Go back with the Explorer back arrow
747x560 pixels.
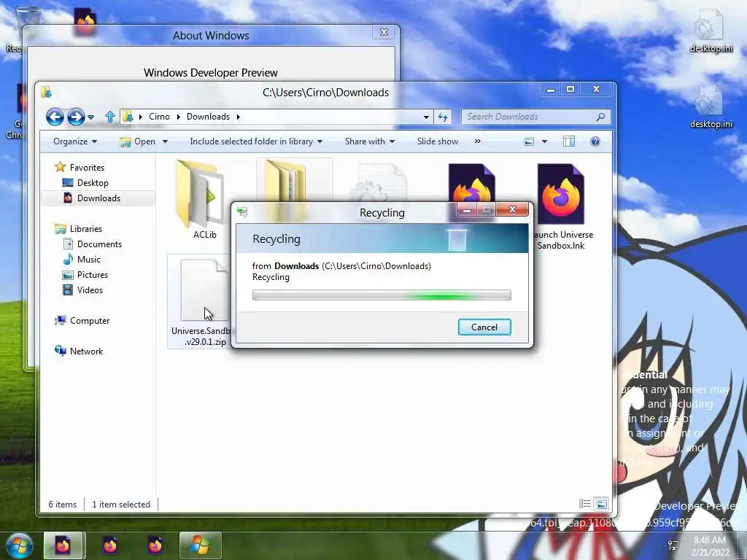tap(55, 117)
